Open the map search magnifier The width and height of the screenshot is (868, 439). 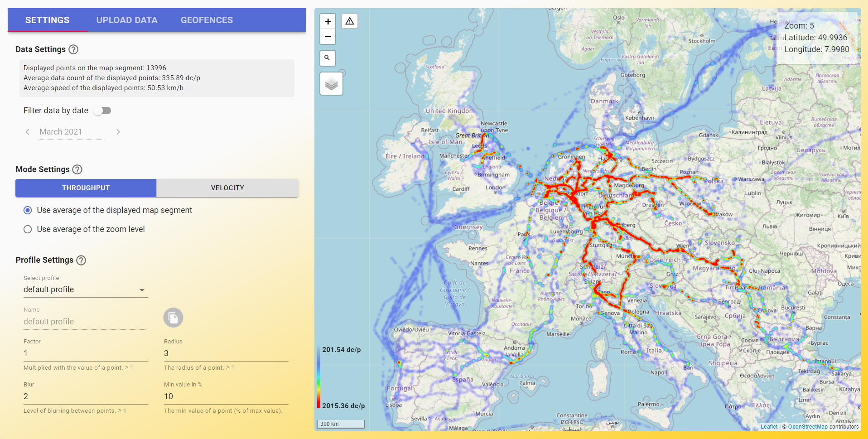coord(328,58)
